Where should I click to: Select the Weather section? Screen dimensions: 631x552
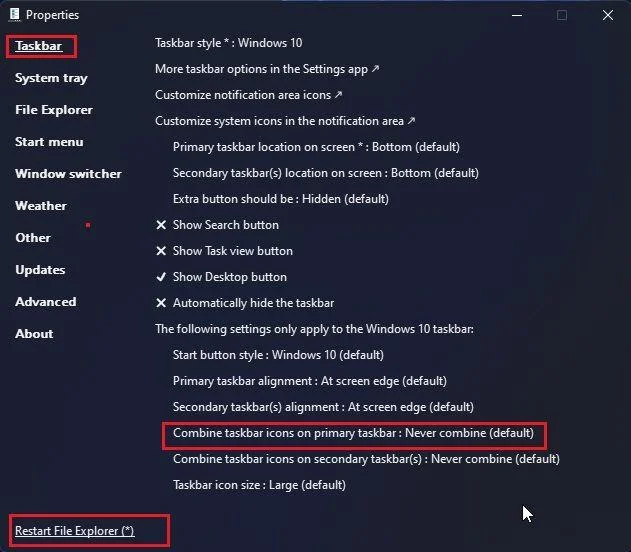click(x=41, y=206)
